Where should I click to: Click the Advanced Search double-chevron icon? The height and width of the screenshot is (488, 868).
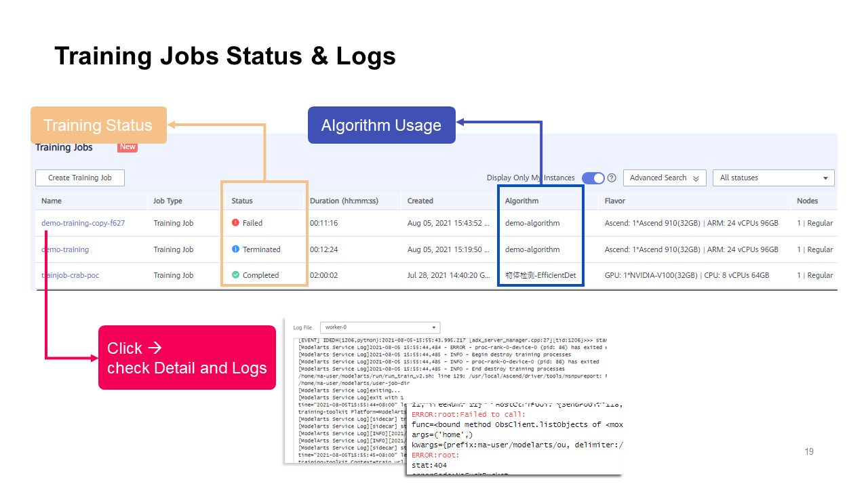click(696, 178)
